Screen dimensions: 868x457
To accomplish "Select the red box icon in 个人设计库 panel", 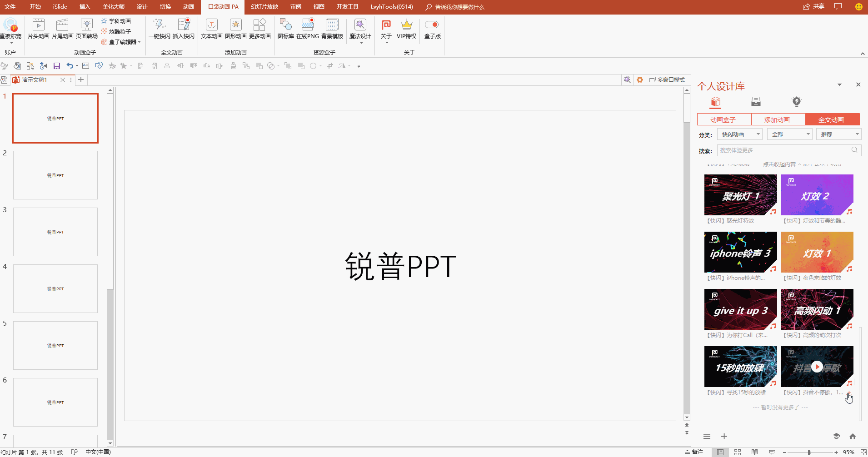I will [716, 101].
